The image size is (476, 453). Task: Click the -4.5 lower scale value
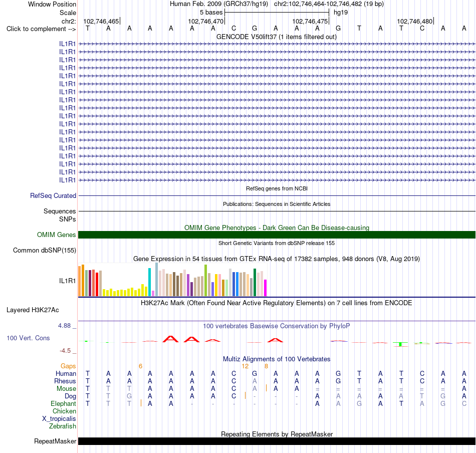(x=65, y=351)
